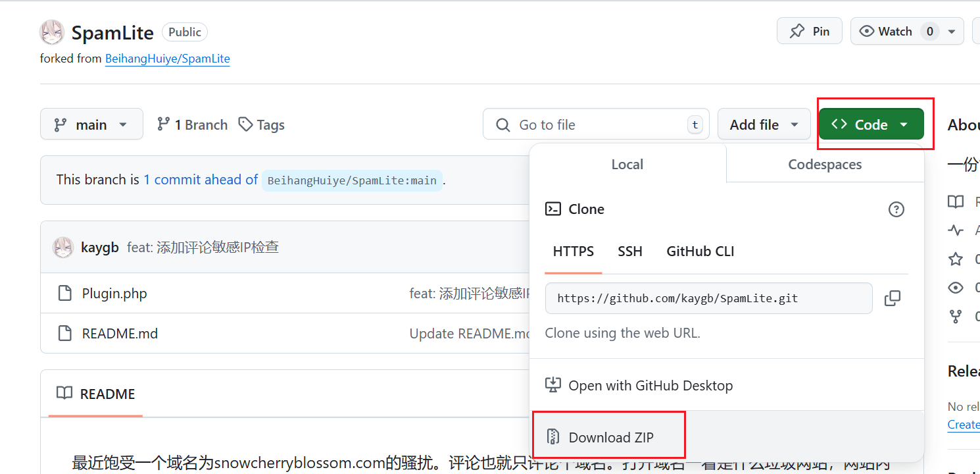This screenshot has height=474, width=980.
Task: Click the branch icon beside 1 Branch
Action: coord(164,124)
